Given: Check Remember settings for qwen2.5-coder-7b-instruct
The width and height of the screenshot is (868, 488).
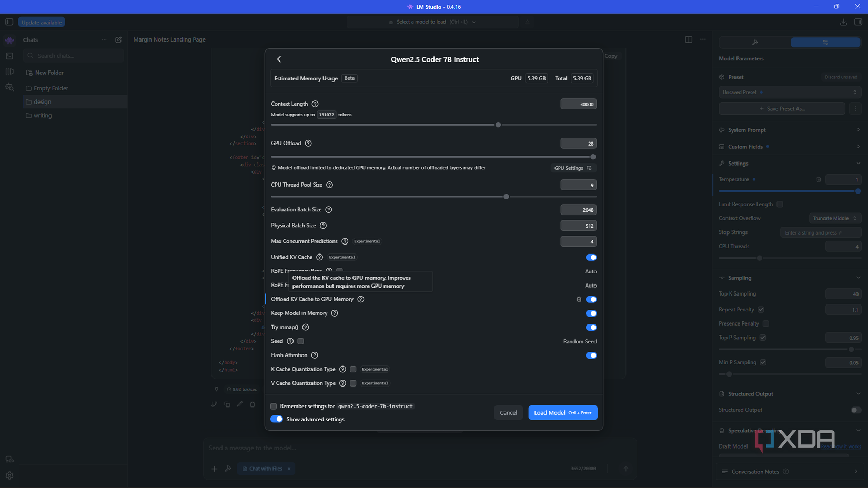Looking at the screenshot, I should (274, 406).
